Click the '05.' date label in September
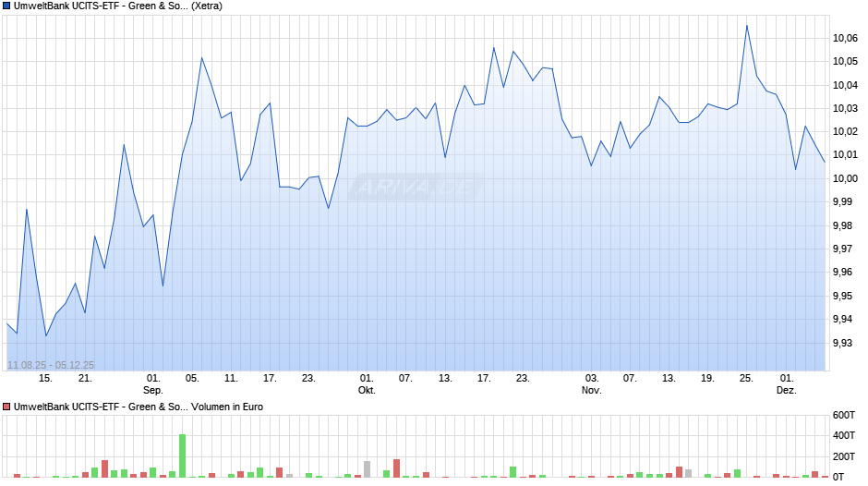Viewport: 868px width, 486px height. pos(191,379)
